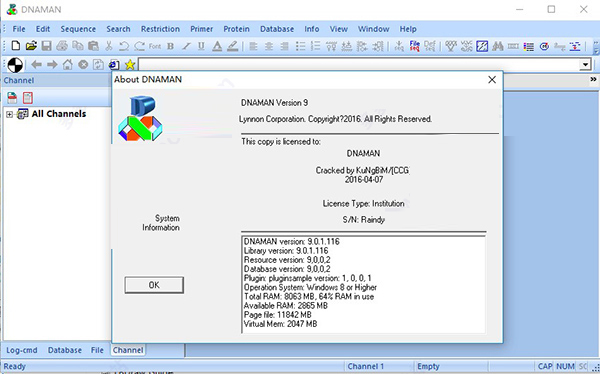Expand the hidden panel chevron at right
The width and height of the screenshot is (600, 374).
[x=593, y=79]
